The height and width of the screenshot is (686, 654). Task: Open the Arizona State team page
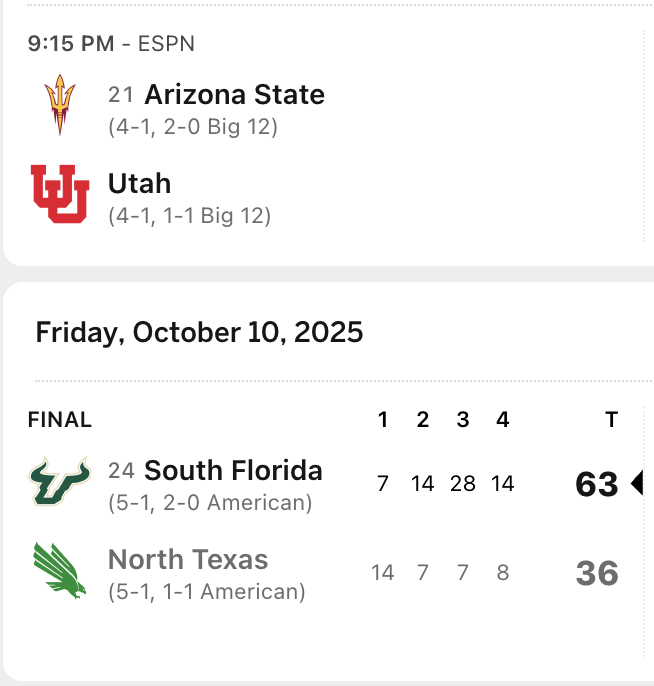[234, 95]
